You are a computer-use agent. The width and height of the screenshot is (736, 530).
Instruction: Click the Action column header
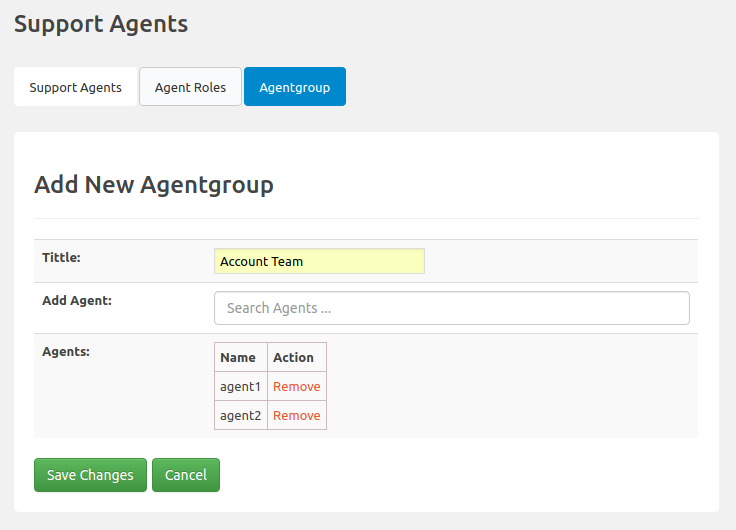(293, 357)
